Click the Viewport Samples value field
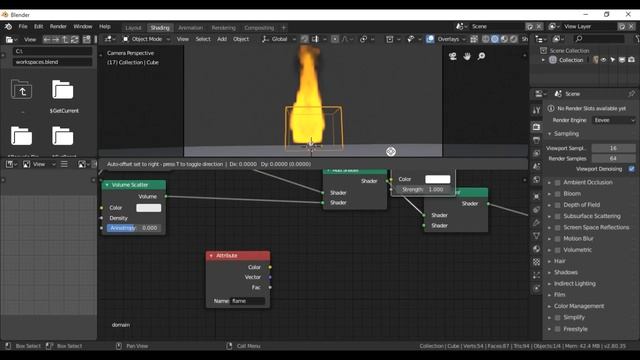Image resolution: width=640 pixels, height=360 pixels. click(613, 148)
